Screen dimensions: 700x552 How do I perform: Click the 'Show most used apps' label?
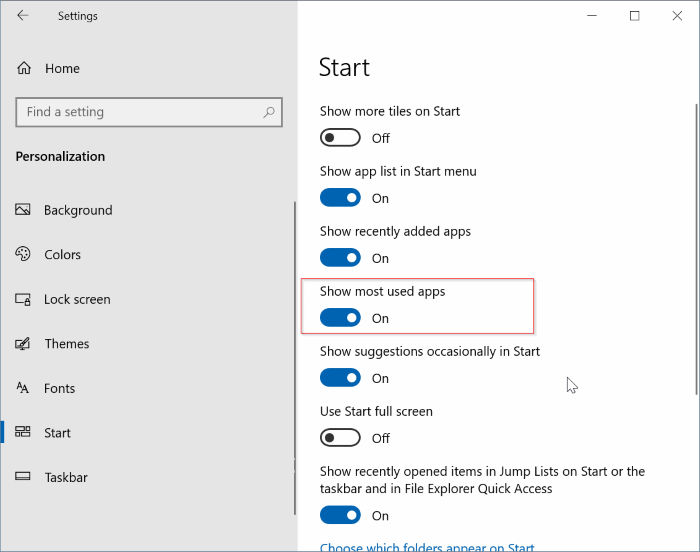tap(383, 291)
